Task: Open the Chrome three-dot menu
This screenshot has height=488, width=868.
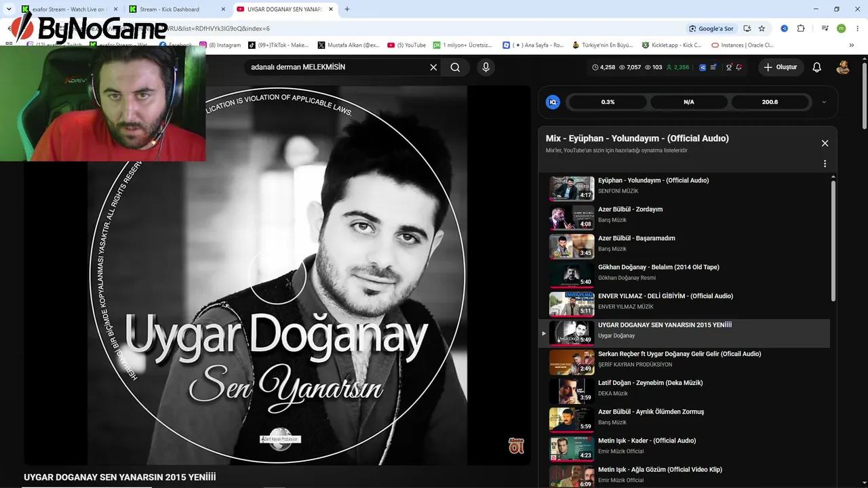Action: (857, 28)
